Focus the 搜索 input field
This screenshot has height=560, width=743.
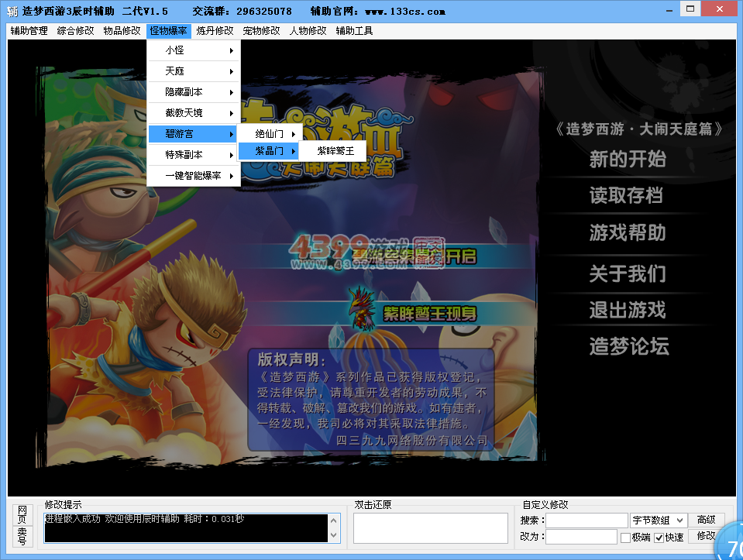point(586,520)
